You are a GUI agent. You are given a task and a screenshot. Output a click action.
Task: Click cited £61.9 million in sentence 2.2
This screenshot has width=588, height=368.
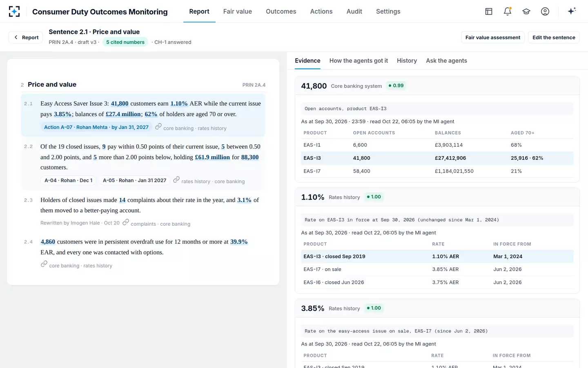coord(212,157)
